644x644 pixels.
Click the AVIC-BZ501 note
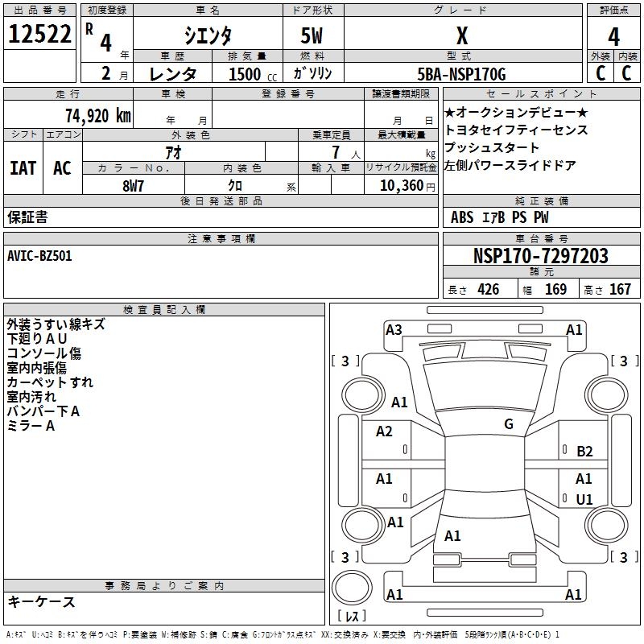click(39, 256)
